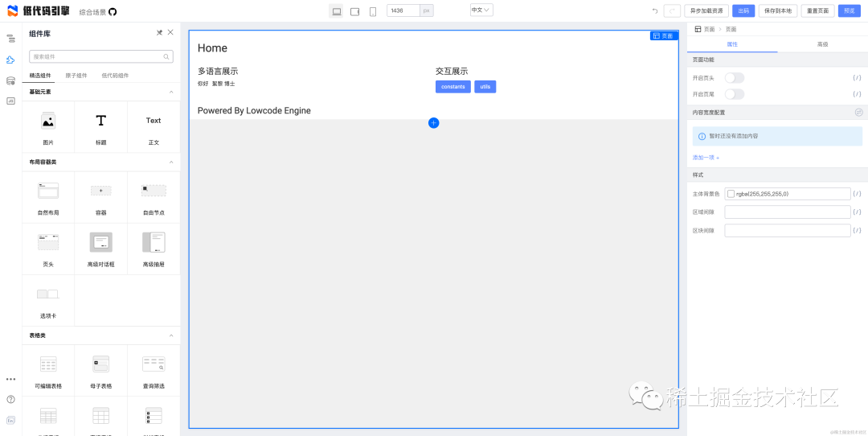This screenshot has width=868, height=436.
Task: Switch to phone device preview icon
Action: (x=373, y=11)
